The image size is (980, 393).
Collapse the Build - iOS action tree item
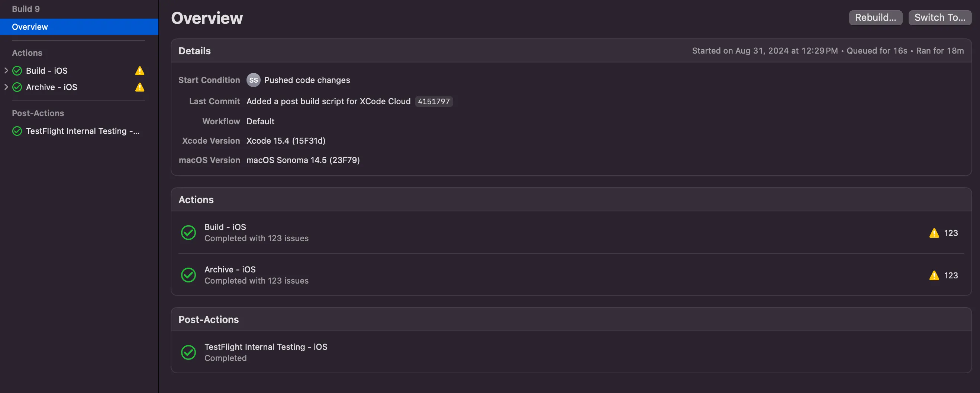[x=6, y=70]
